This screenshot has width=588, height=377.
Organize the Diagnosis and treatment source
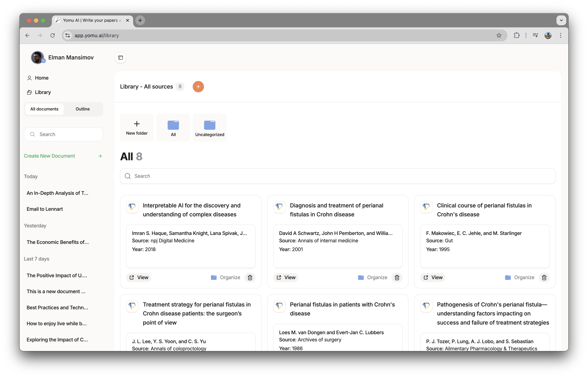pos(372,277)
